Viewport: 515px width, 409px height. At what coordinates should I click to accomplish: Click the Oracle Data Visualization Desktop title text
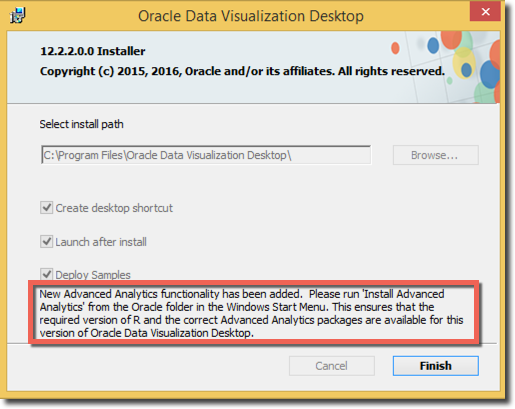[251, 16]
